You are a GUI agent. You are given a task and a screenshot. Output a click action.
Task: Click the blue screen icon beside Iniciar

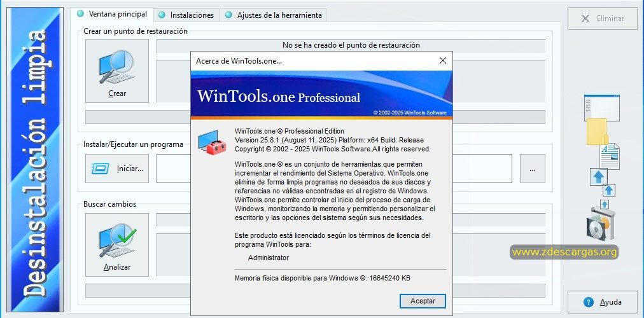click(x=100, y=169)
